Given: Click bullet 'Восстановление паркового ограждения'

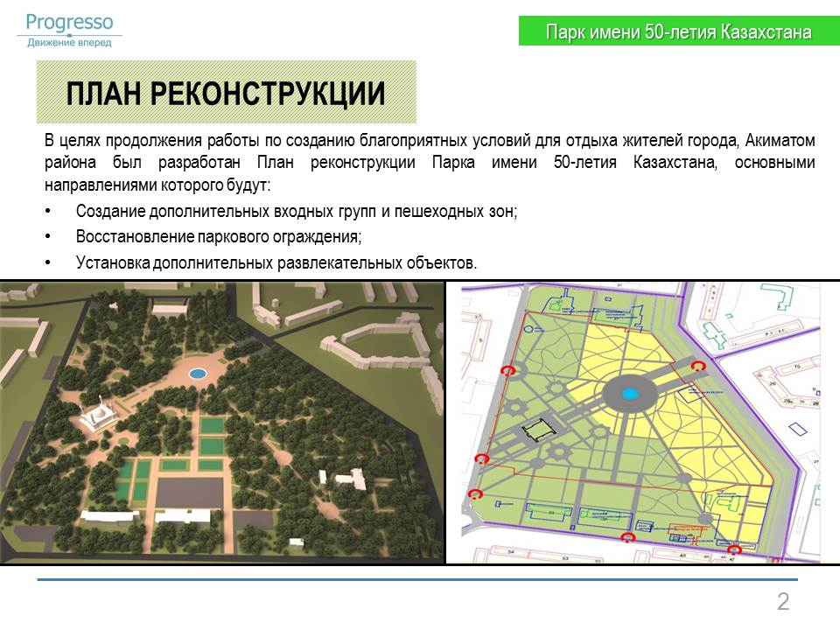Looking at the screenshot, I should tap(219, 236).
